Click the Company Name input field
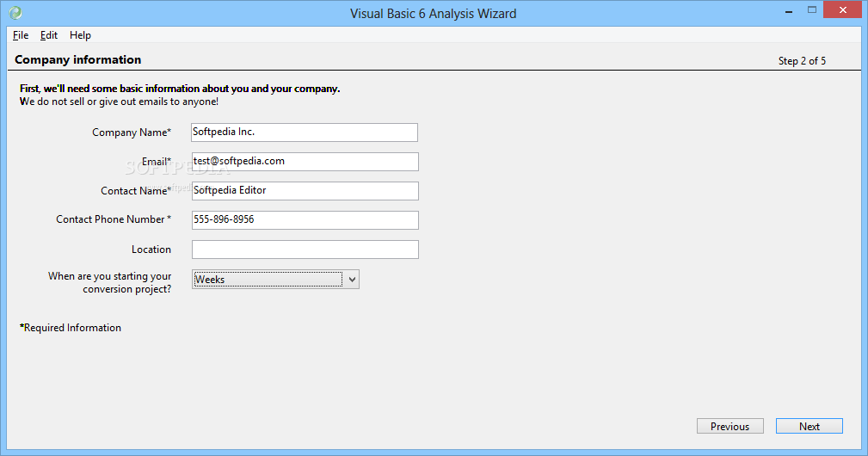 pyautogui.click(x=305, y=132)
